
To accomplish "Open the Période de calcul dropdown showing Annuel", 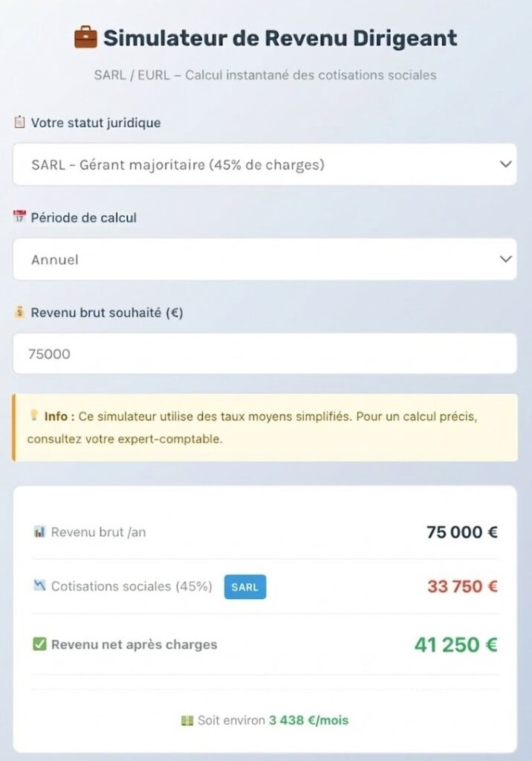I will point(265,259).
